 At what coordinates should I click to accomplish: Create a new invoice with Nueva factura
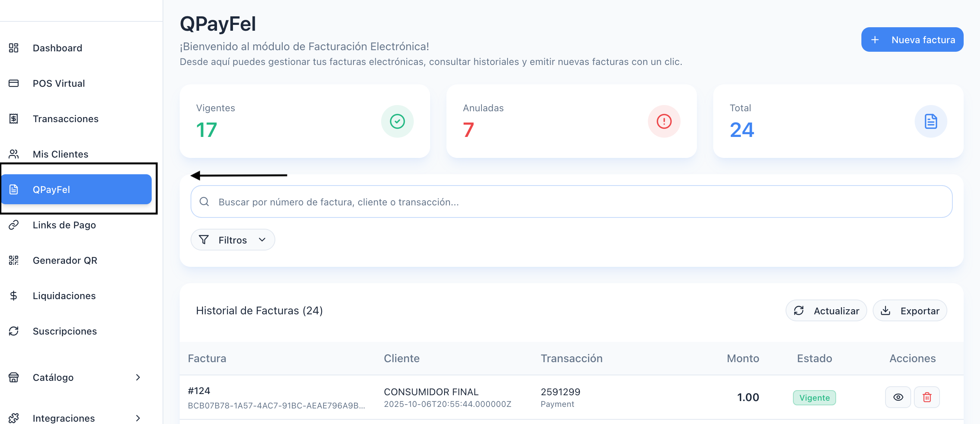click(x=912, y=40)
